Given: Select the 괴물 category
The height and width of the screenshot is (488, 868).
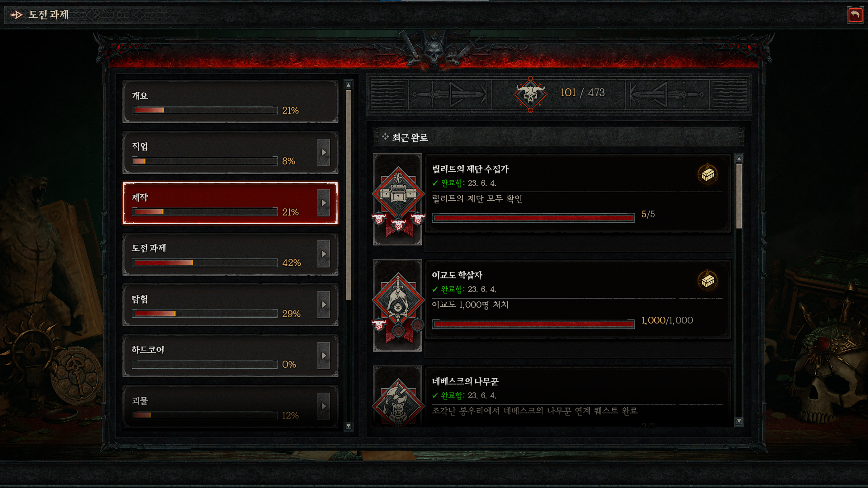Looking at the screenshot, I should point(231,407).
